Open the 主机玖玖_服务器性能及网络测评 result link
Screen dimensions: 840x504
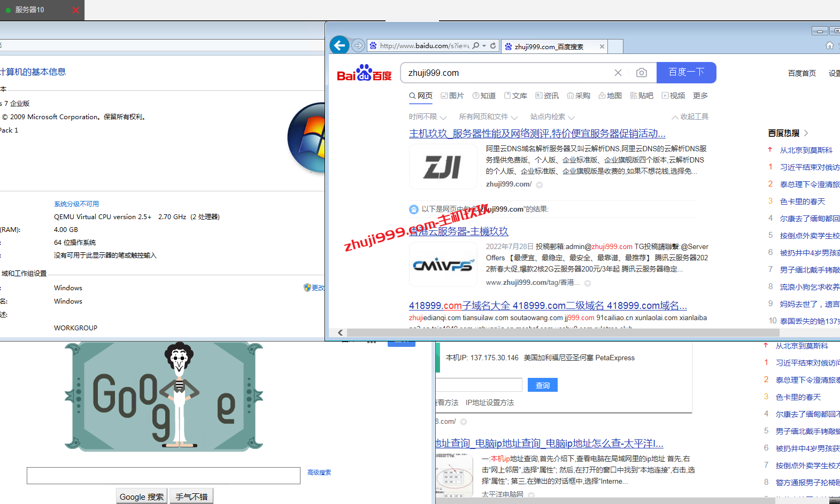click(537, 134)
